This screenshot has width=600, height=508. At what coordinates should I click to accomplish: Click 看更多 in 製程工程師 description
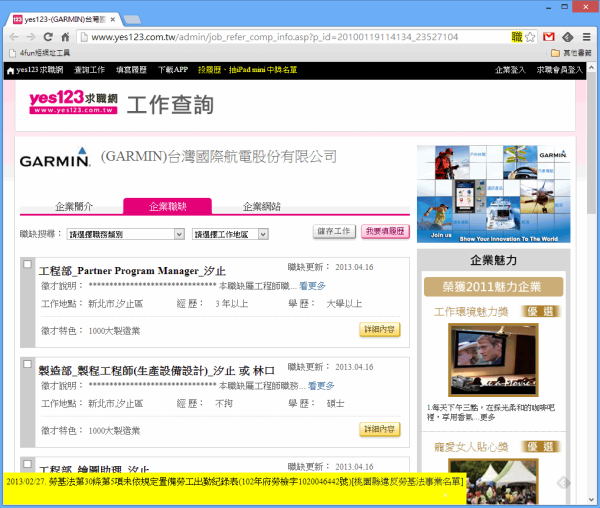pos(321,386)
